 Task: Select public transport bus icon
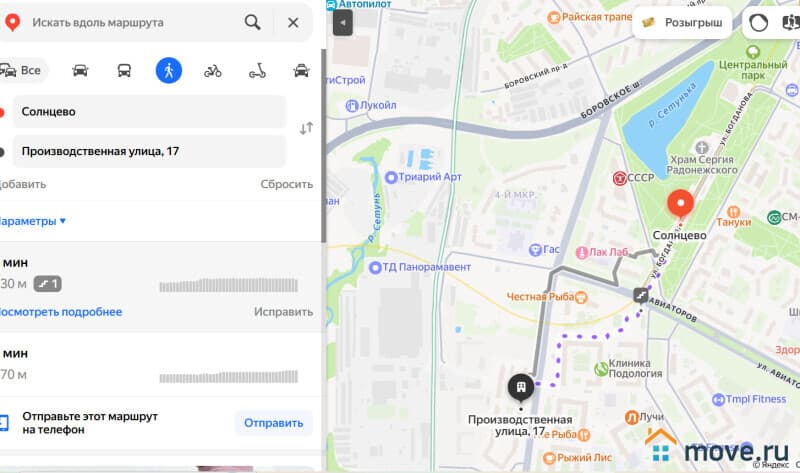click(x=124, y=70)
